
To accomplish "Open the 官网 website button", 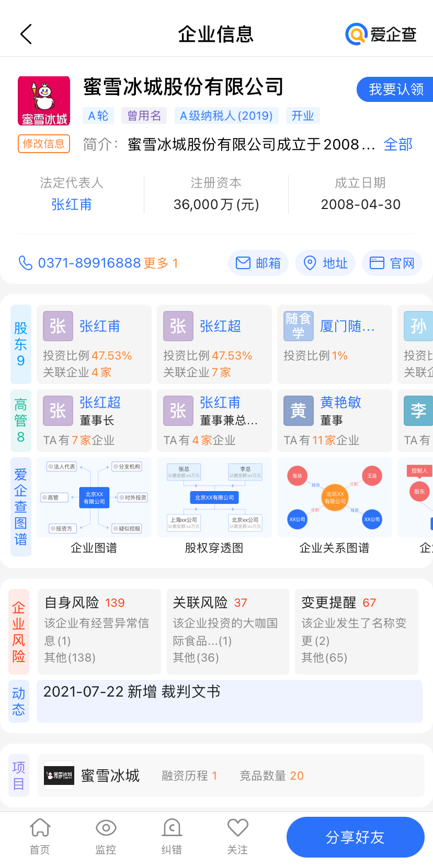I will 392,263.
